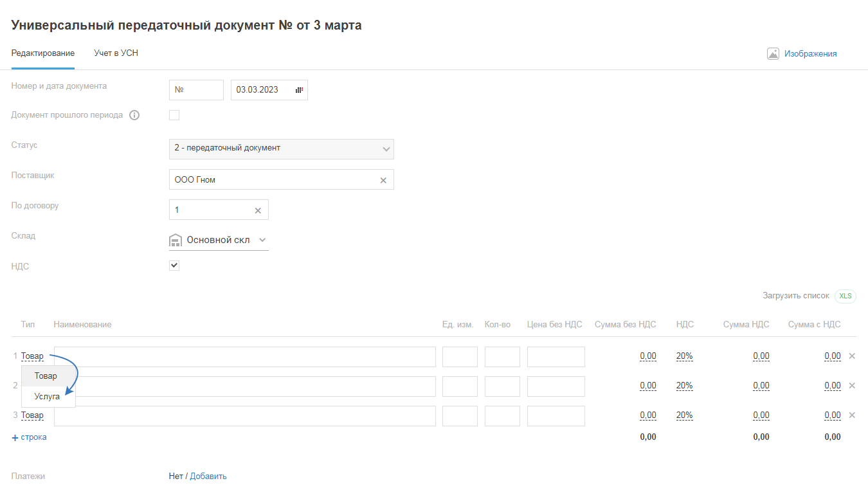Add a new строка to the table

point(29,437)
